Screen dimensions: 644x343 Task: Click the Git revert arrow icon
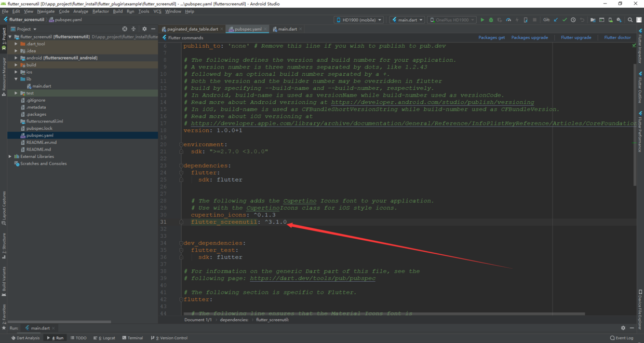coord(582,20)
